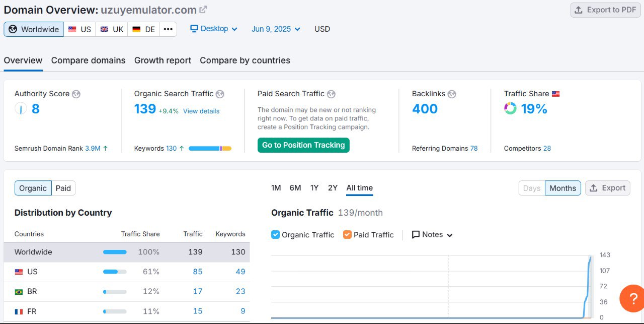The image size is (644, 324).
Task: Click the FR row traffic share bar
Action: 115,311
